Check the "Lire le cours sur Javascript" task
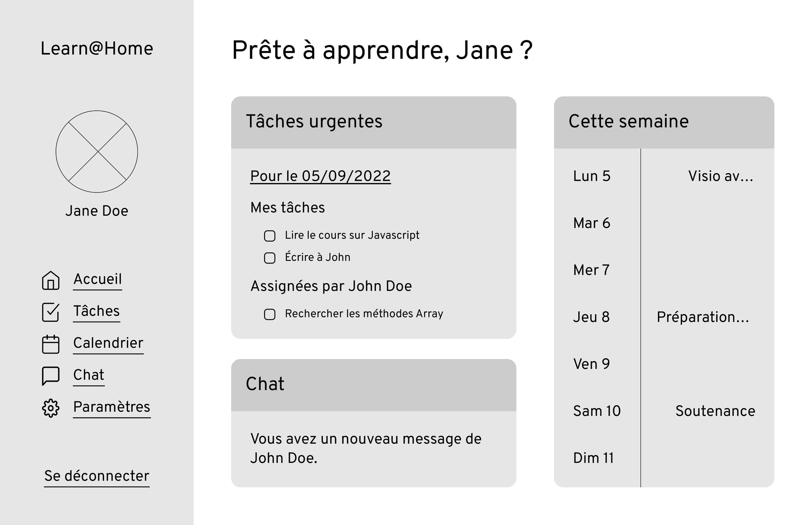Screen dimensions: 812x525 point(270,236)
